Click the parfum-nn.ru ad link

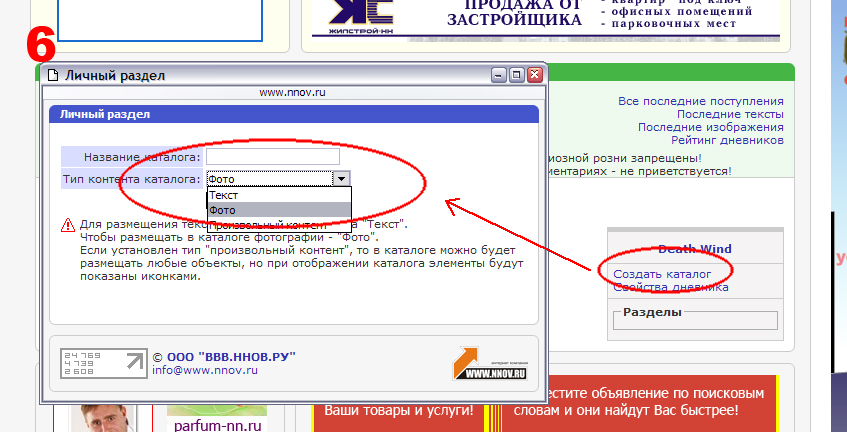pyautogui.click(x=218, y=425)
